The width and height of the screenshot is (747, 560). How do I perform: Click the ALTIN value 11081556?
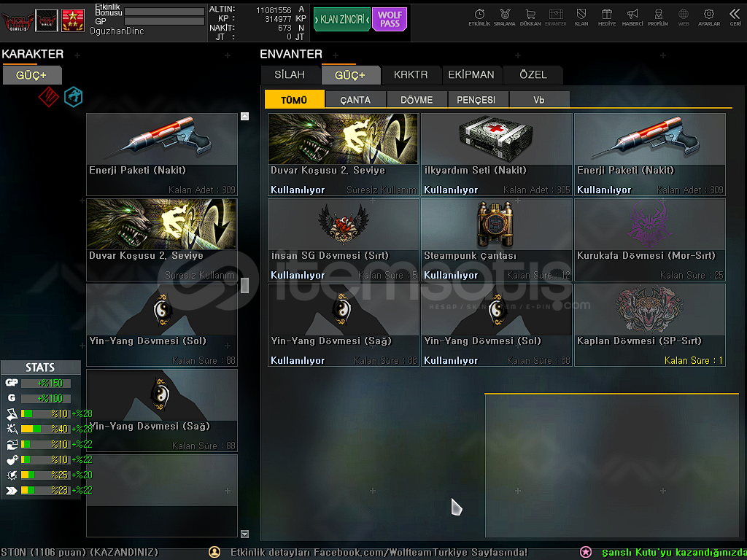pos(274,10)
